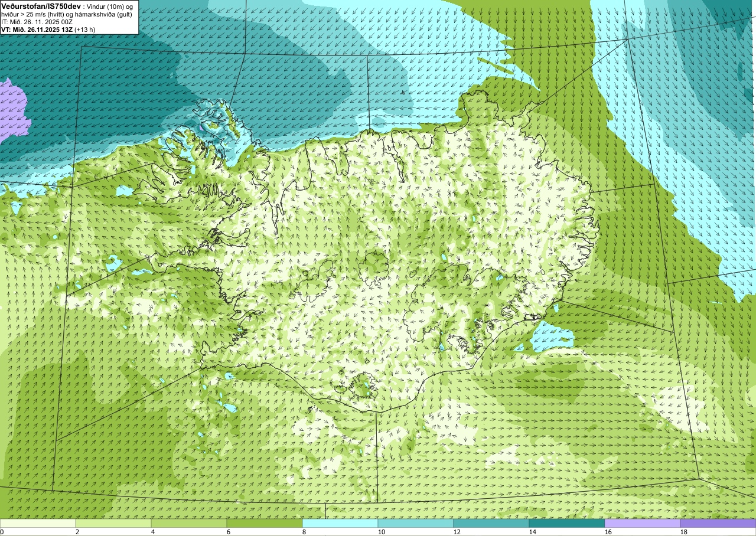Click the legend scale label '6'
756x536 pixels.
(229, 532)
